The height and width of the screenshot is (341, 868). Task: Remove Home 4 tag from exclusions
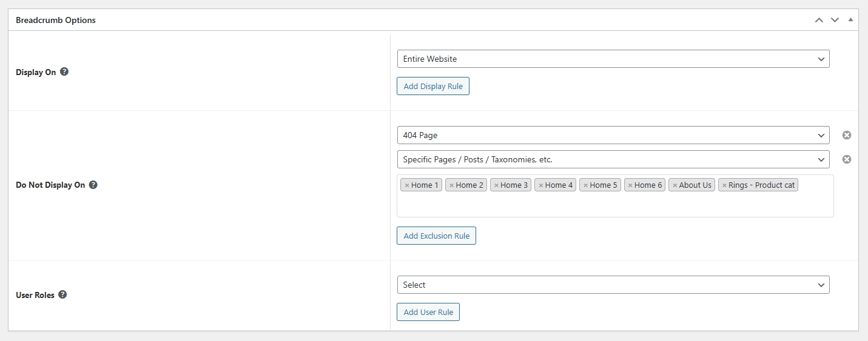pyautogui.click(x=540, y=185)
